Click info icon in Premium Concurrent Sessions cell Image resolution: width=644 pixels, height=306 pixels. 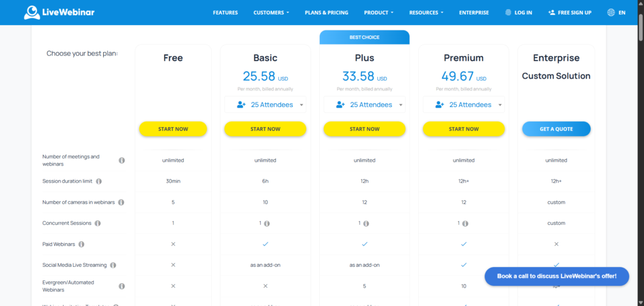point(465,224)
